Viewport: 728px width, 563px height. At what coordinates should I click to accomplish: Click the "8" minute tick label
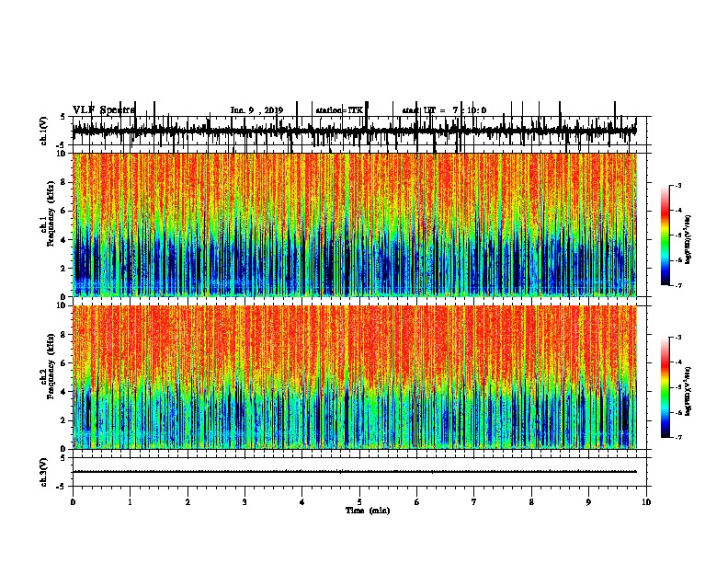(x=531, y=502)
